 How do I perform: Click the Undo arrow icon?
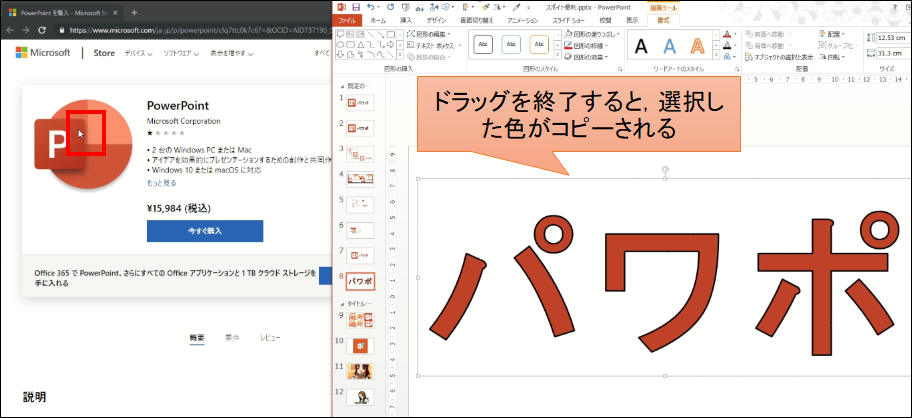point(370,7)
